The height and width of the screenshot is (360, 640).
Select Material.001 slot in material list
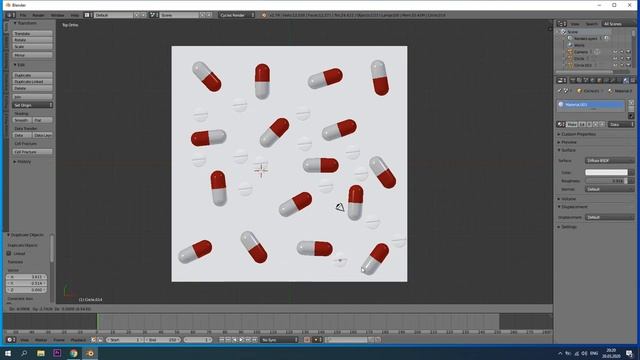coord(591,104)
